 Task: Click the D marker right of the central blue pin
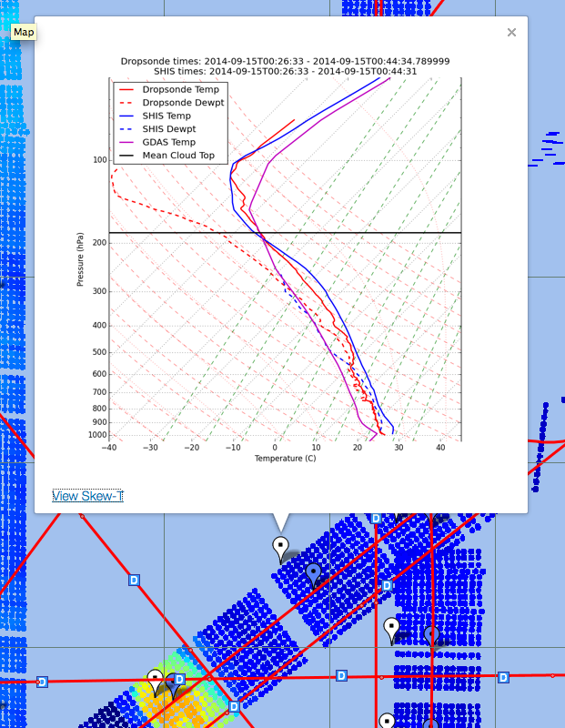387,585
